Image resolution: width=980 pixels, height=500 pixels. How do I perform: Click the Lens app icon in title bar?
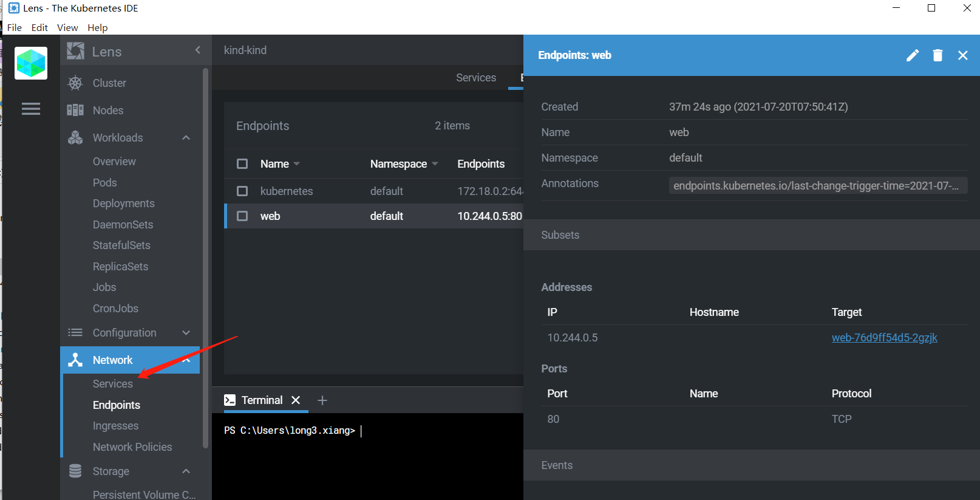[14, 8]
